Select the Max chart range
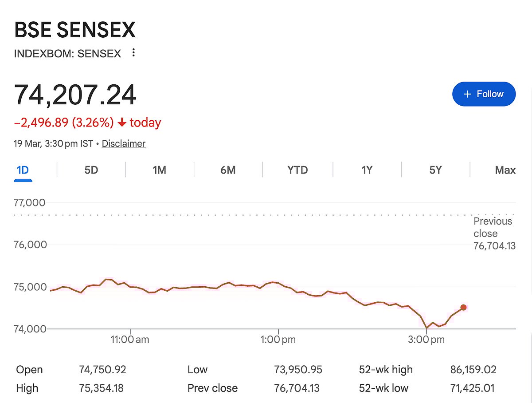532x403 pixels. 505,170
